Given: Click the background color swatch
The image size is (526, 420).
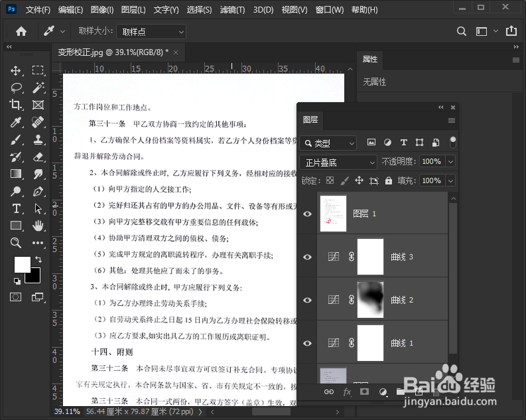Looking at the screenshot, I should pos(35,277).
